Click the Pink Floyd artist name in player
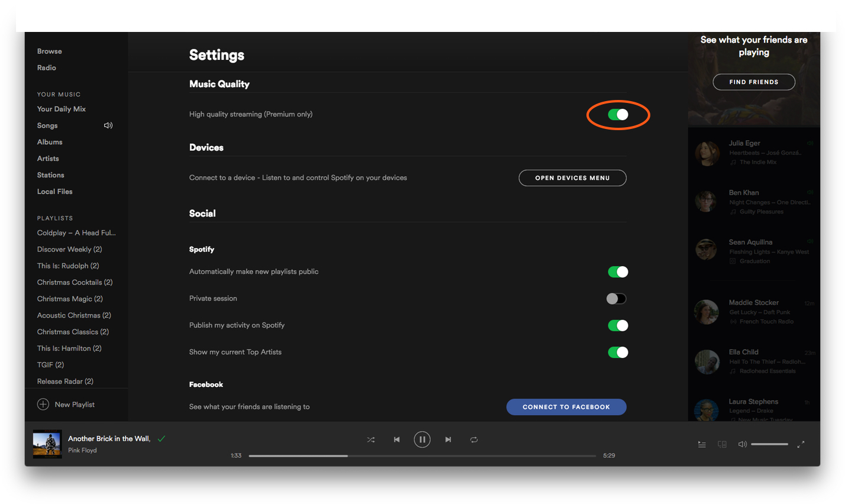Viewport: 845px width, 504px height. (82, 450)
